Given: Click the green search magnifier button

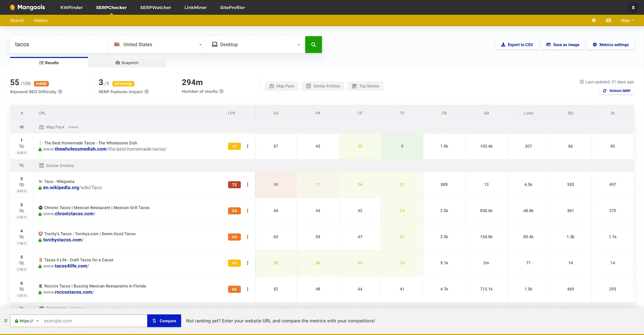Looking at the screenshot, I should coord(313,44).
